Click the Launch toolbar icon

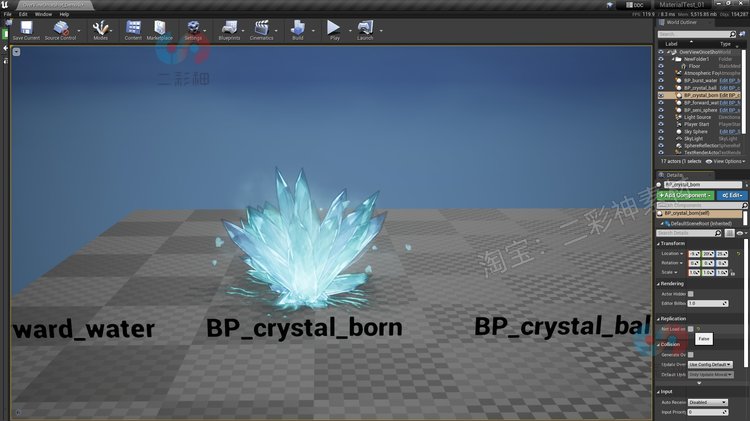(365, 30)
